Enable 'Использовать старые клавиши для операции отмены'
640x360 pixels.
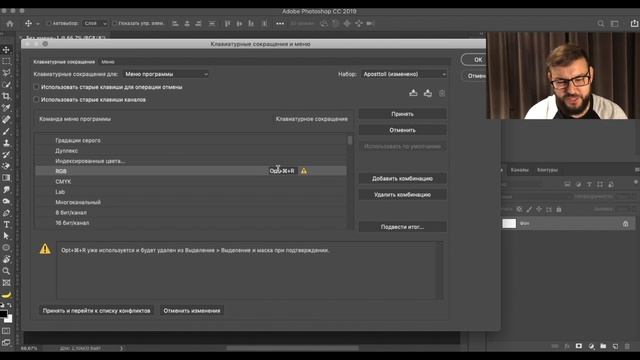point(36,87)
